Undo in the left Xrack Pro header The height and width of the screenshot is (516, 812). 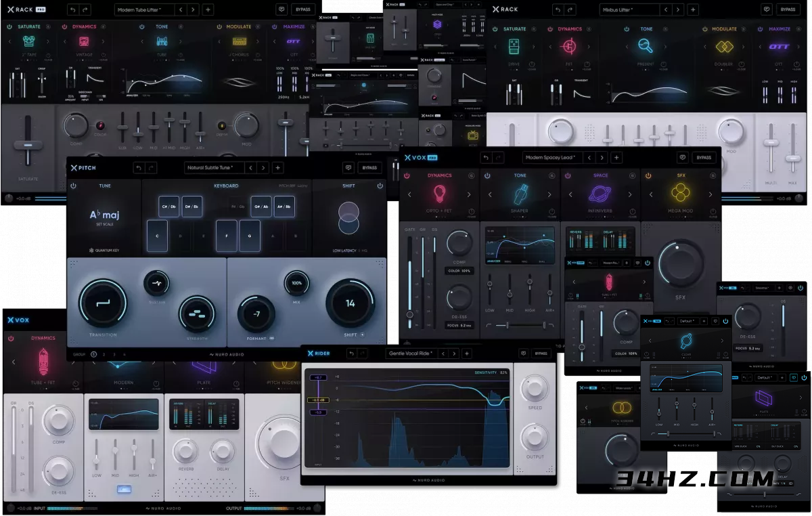tap(73, 9)
